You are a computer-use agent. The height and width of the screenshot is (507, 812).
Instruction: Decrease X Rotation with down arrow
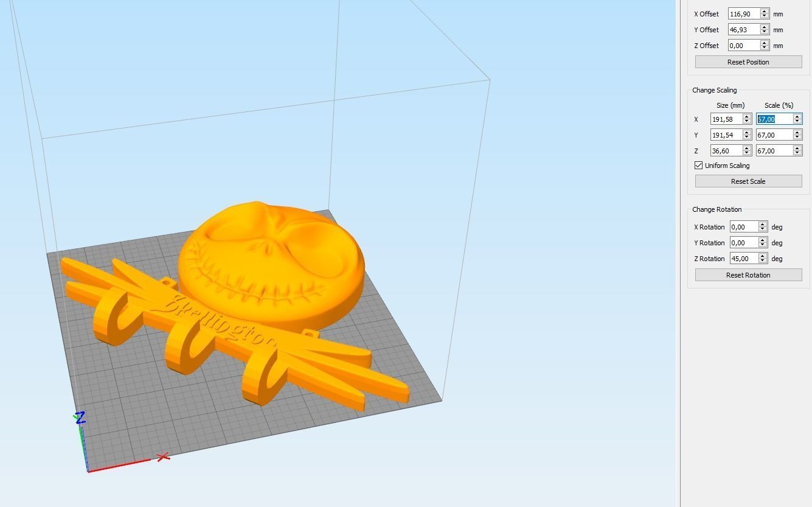[x=763, y=230]
